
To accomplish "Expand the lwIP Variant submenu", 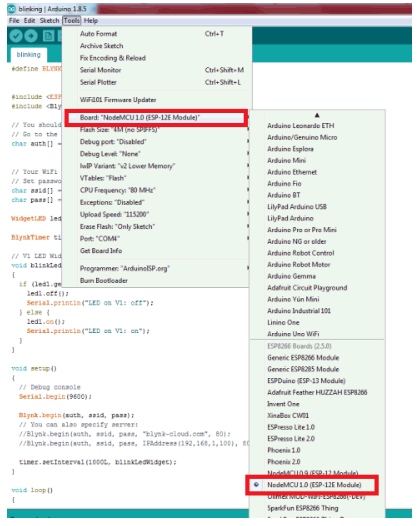I will [156, 166].
